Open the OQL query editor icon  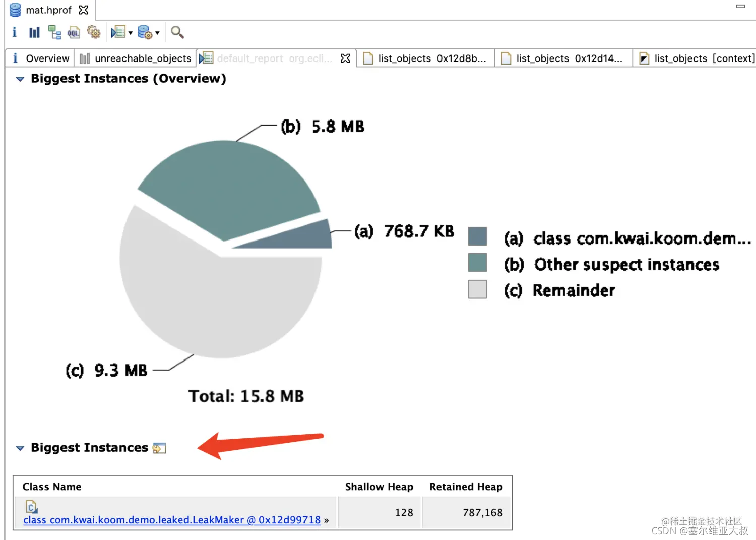[x=74, y=33]
